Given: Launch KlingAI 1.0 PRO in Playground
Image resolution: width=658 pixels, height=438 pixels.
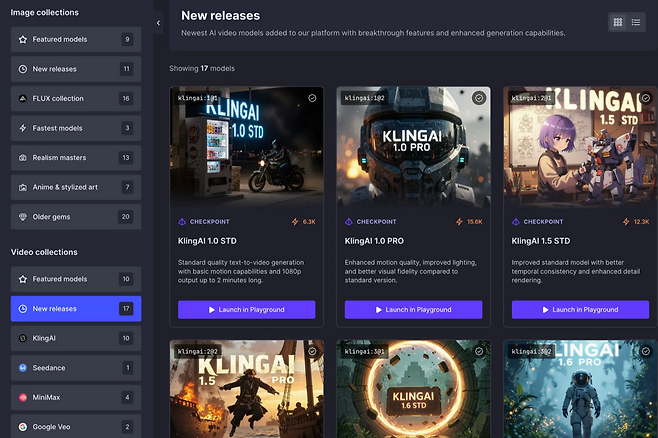Looking at the screenshot, I should (413, 310).
